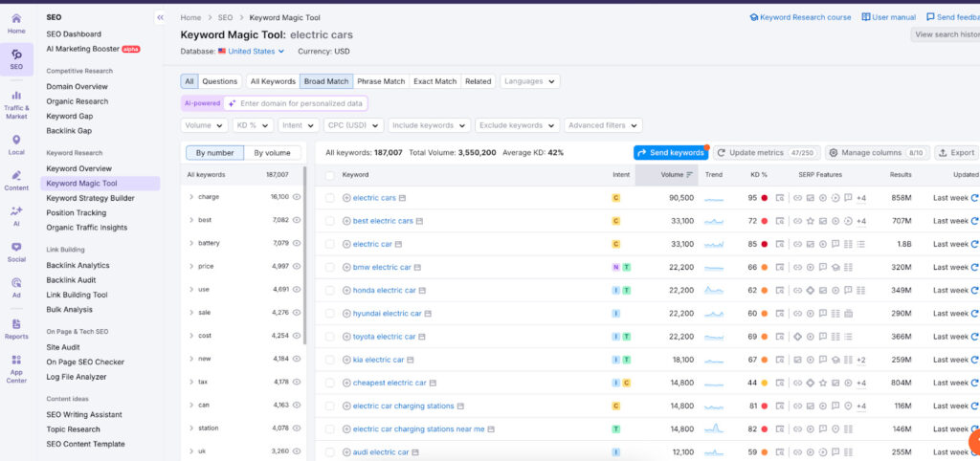Toggle eye icon for charge keyword group

[x=297, y=197]
